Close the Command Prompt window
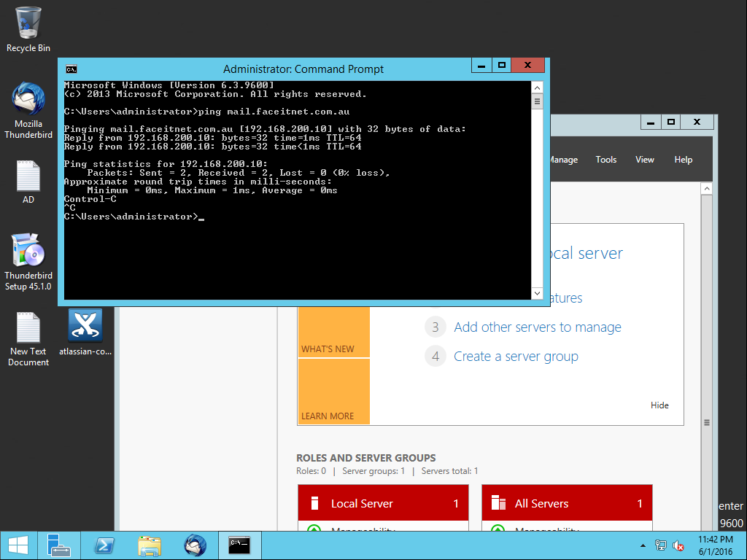Image resolution: width=747 pixels, height=560 pixels. [527, 65]
